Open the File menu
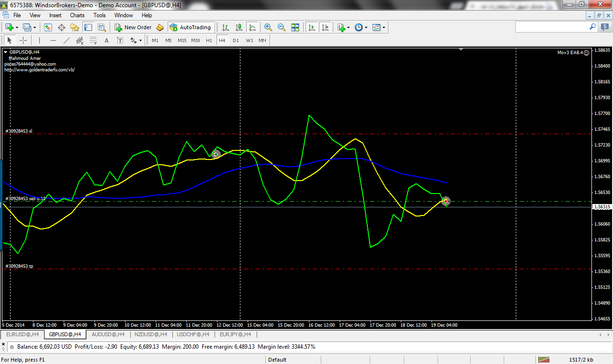The image size is (613, 364). pos(17,15)
